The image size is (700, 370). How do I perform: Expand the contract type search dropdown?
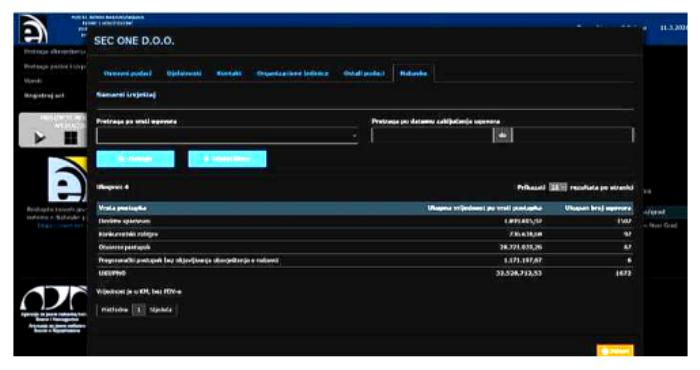pos(227,135)
